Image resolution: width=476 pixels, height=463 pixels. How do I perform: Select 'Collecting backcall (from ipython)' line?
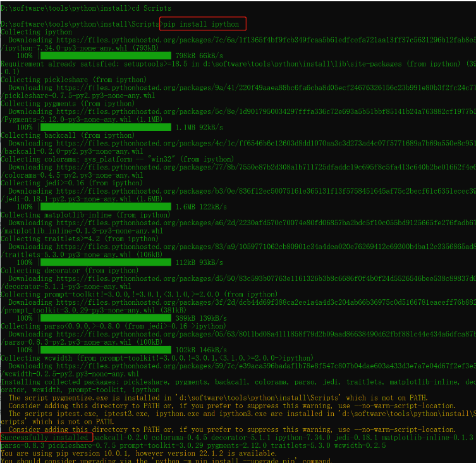coord(68,135)
